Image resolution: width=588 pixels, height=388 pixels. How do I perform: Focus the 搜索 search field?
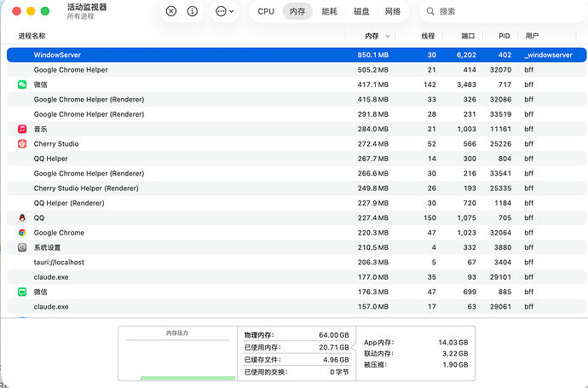503,11
